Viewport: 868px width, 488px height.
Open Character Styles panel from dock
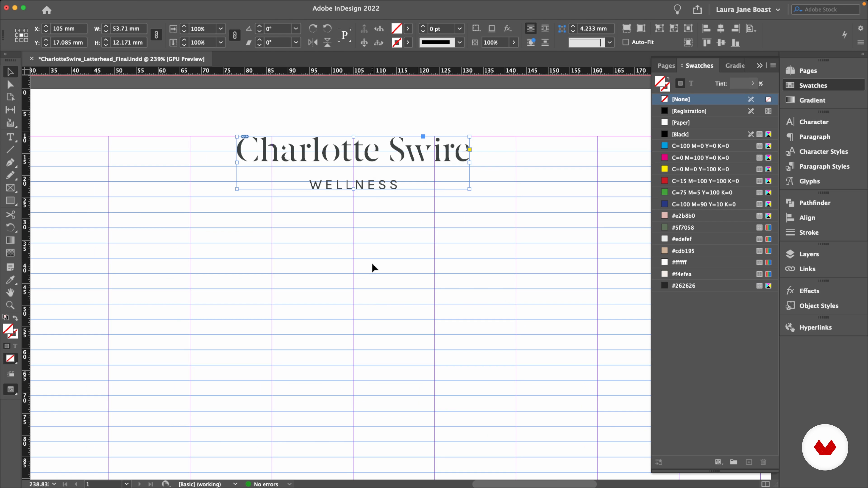point(823,152)
